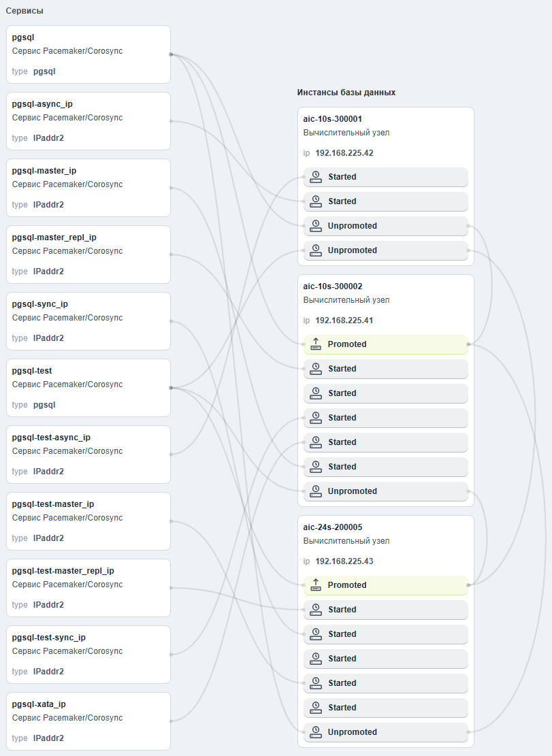Select the pgsql-sync_ip service card
This screenshot has height=756, width=552.
point(88,321)
